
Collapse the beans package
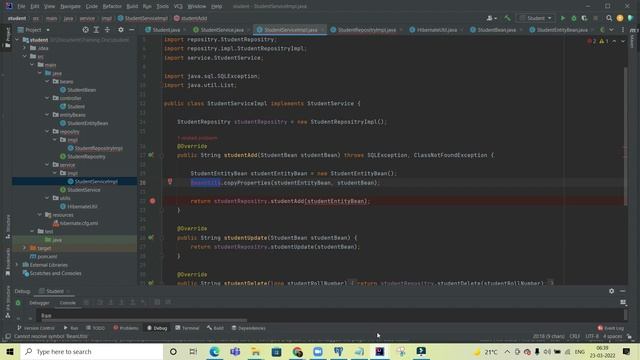point(47,82)
